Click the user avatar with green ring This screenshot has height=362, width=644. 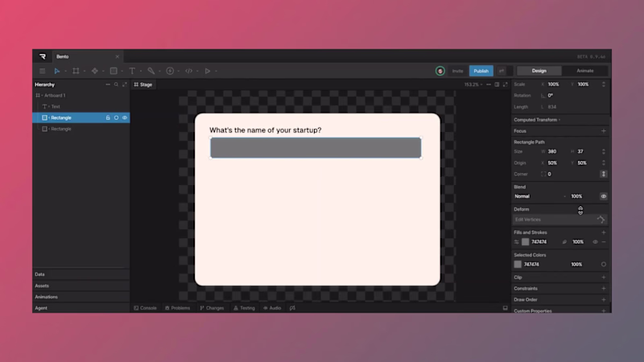[440, 71]
